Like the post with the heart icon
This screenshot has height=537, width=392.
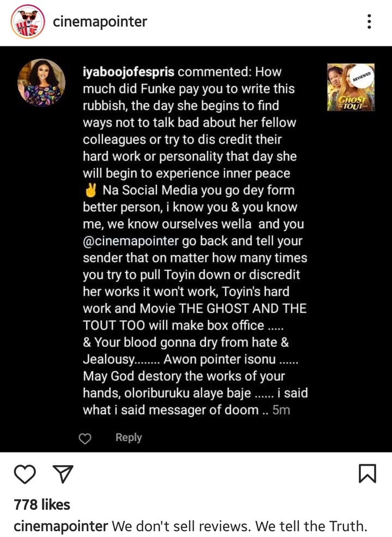tap(25, 474)
